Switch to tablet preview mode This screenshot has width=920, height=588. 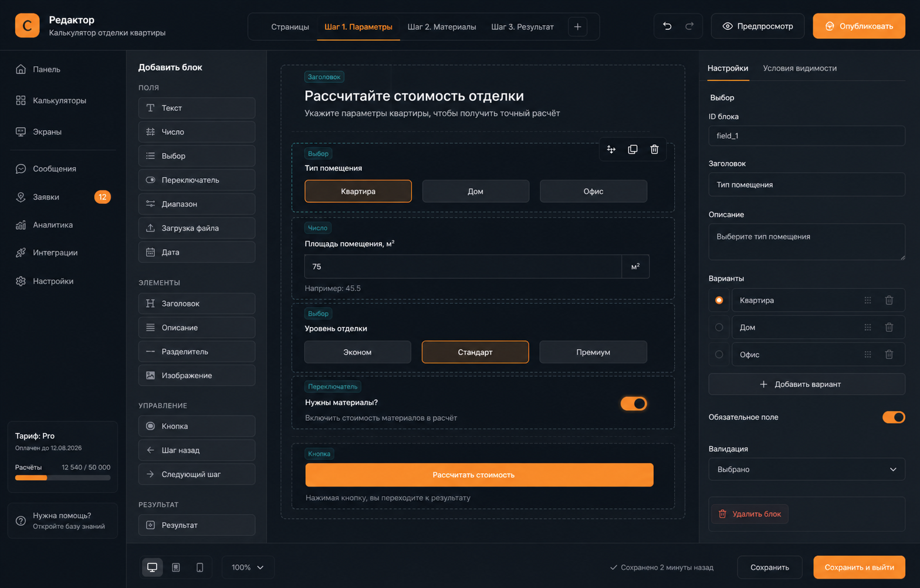click(176, 567)
